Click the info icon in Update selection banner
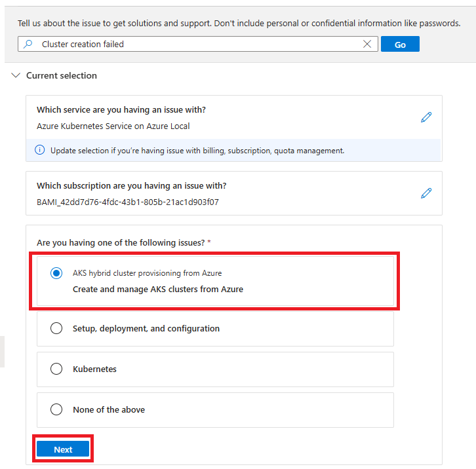Screen dimensions: 476x469 [39, 151]
